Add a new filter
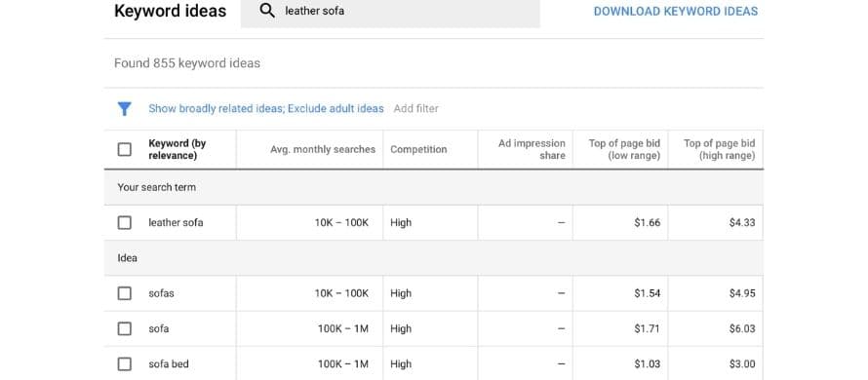Screen dimensions: 868x380 click(415, 109)
